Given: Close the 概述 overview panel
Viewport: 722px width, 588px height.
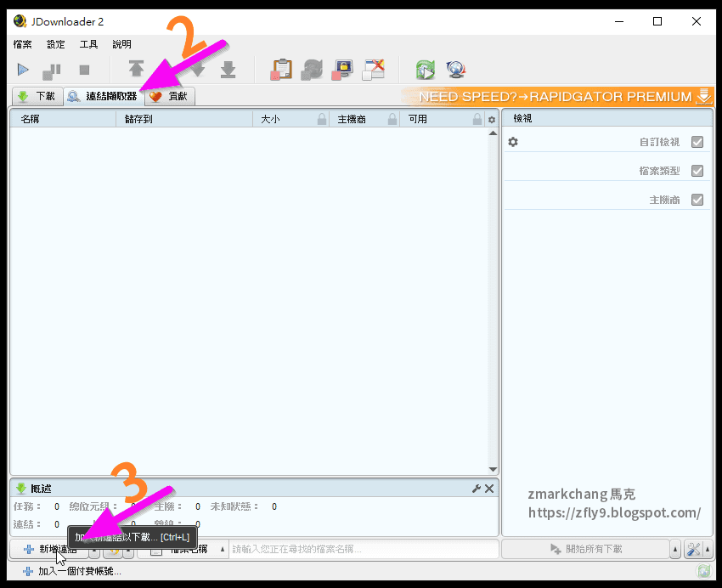Looking at the screenshot, I should click(x=489, y=489).
